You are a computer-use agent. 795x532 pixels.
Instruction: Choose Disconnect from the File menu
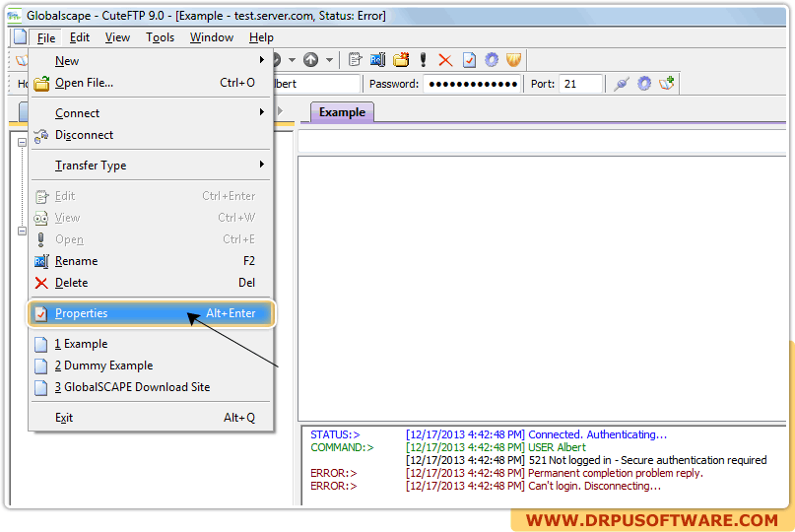[84, 135]
